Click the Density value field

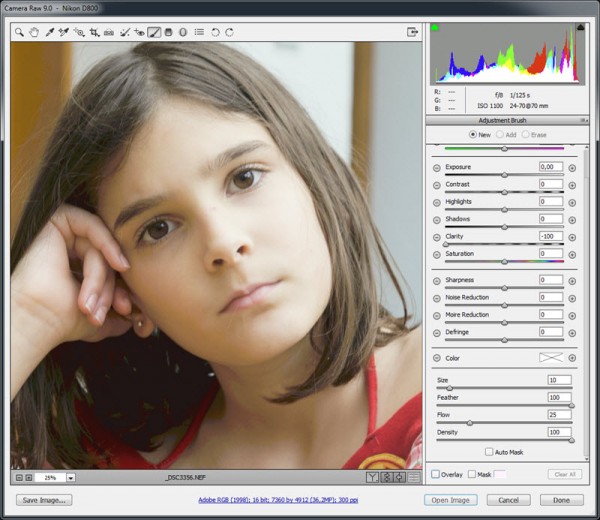pos(559,432)
